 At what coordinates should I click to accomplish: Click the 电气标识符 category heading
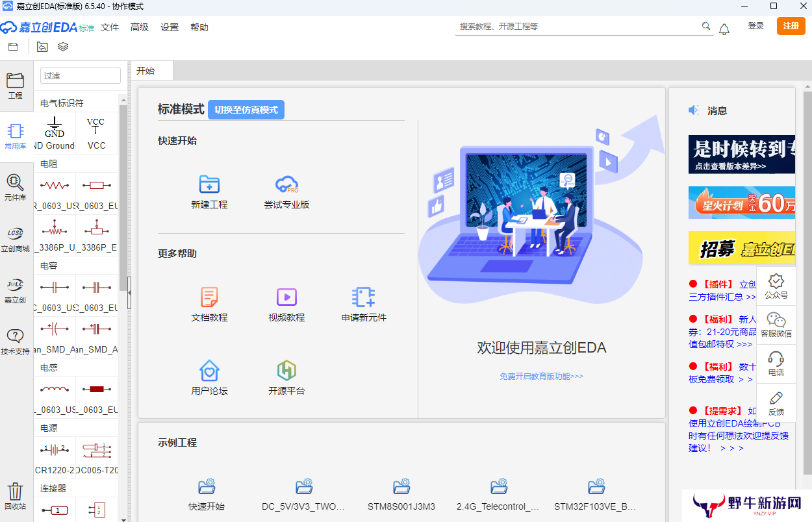click(62, 103)
